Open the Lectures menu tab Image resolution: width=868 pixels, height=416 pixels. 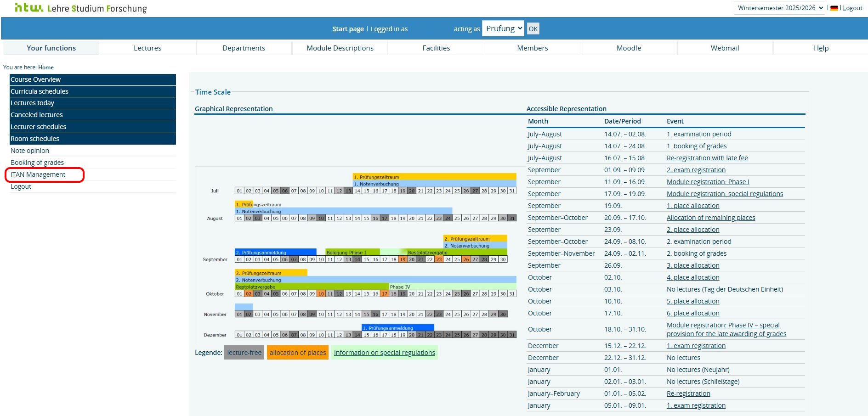point(148,48)
